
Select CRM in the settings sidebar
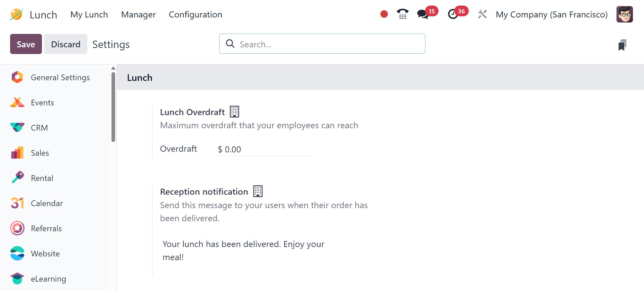[39, 128]
